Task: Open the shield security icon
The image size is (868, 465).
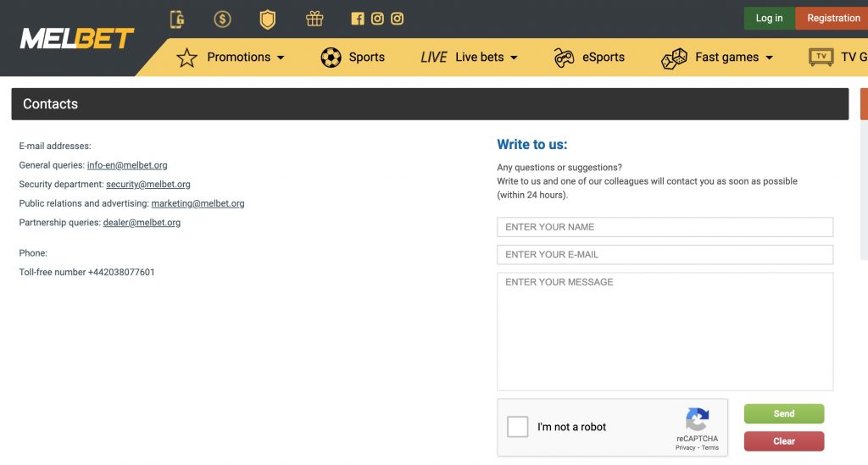Action: coord(267,19)
